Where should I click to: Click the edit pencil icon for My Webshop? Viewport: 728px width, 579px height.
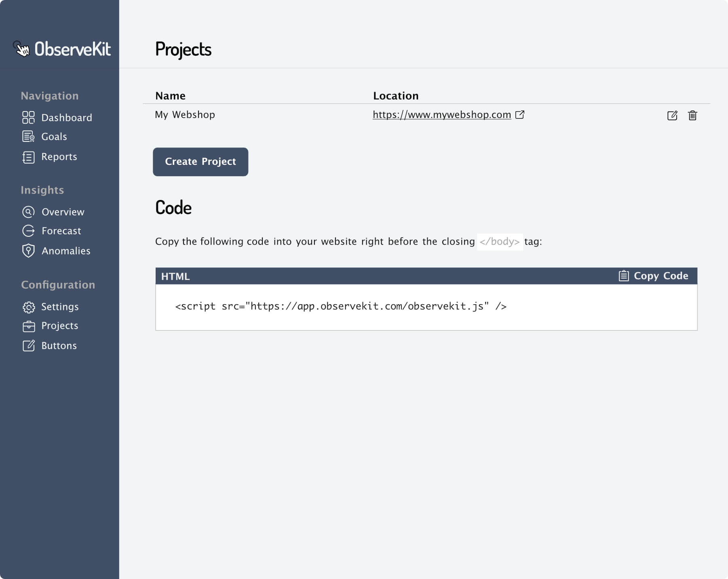672,116
